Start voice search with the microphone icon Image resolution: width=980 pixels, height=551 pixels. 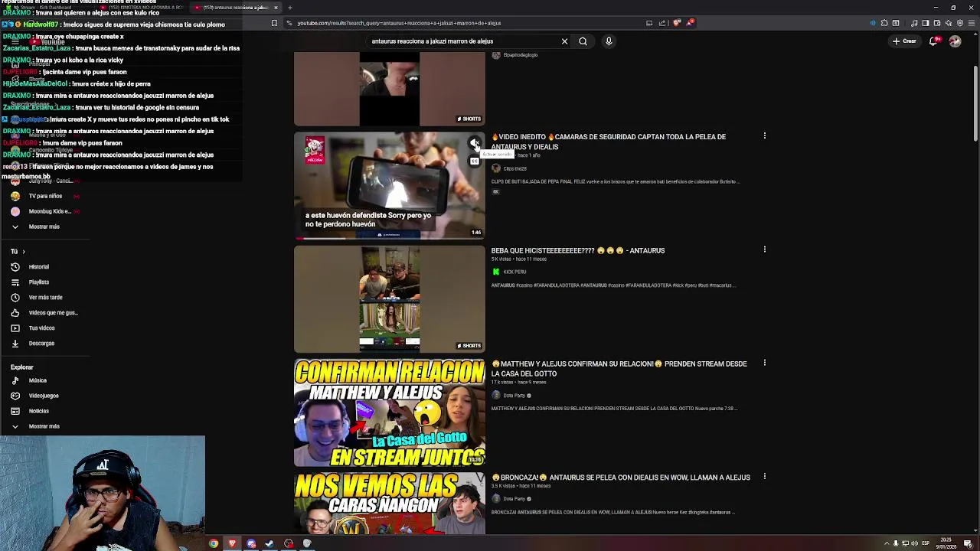[609, 41]
